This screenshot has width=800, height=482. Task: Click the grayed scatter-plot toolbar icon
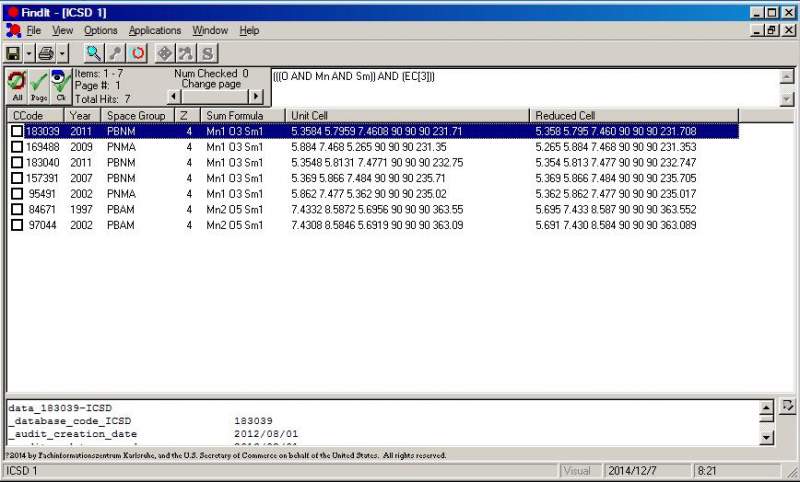point(186,53)
